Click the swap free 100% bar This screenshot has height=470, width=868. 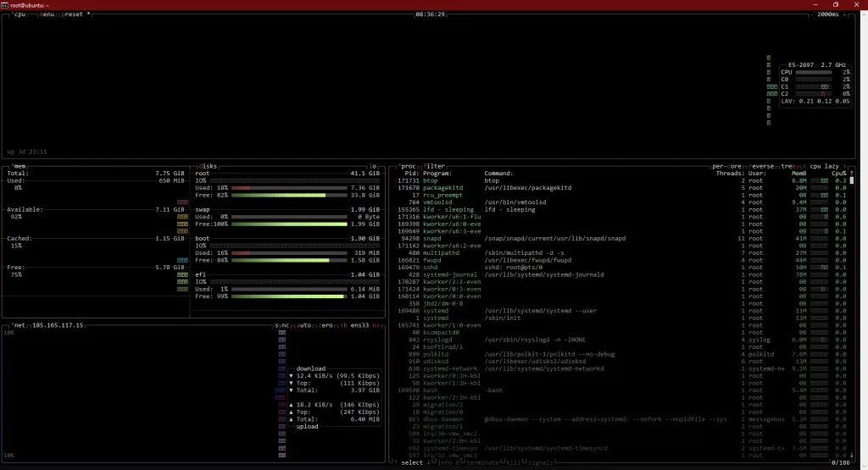(290, 224)
